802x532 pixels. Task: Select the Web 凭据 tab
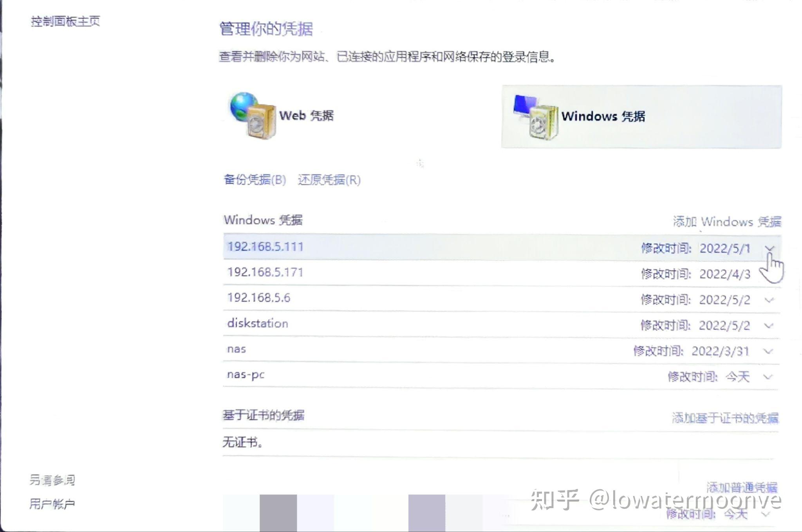pyautogui.click(x=306, y=115)
